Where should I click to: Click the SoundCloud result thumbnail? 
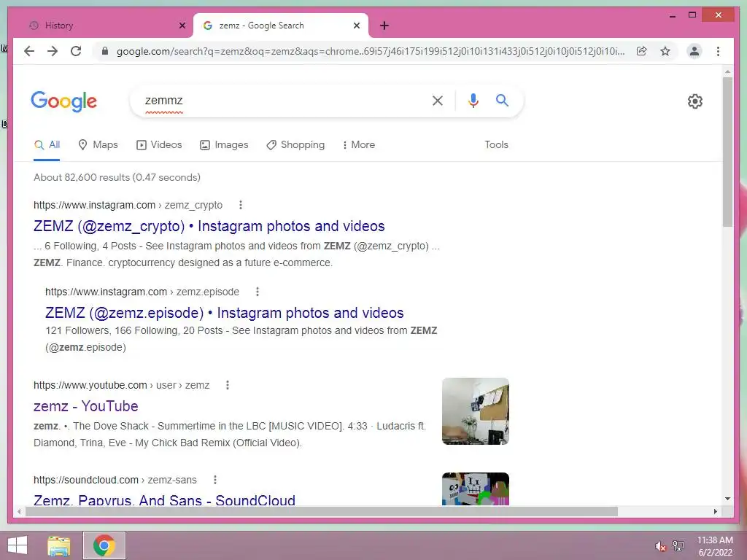(476, 489)
